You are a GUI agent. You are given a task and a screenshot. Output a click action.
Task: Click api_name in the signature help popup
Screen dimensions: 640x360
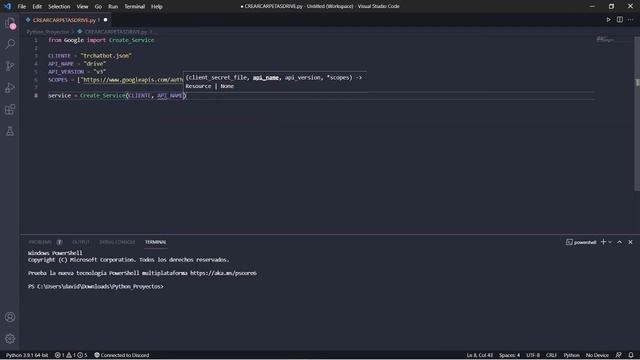(266, 78)
